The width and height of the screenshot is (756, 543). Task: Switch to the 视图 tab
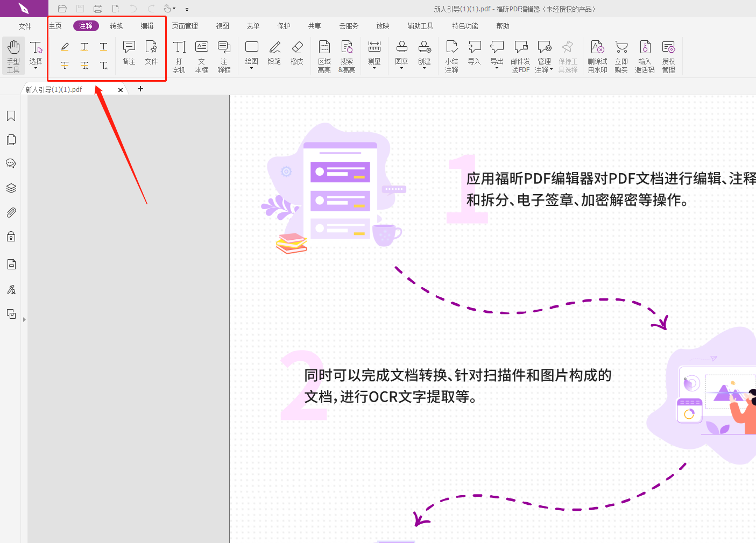(223, 26)
